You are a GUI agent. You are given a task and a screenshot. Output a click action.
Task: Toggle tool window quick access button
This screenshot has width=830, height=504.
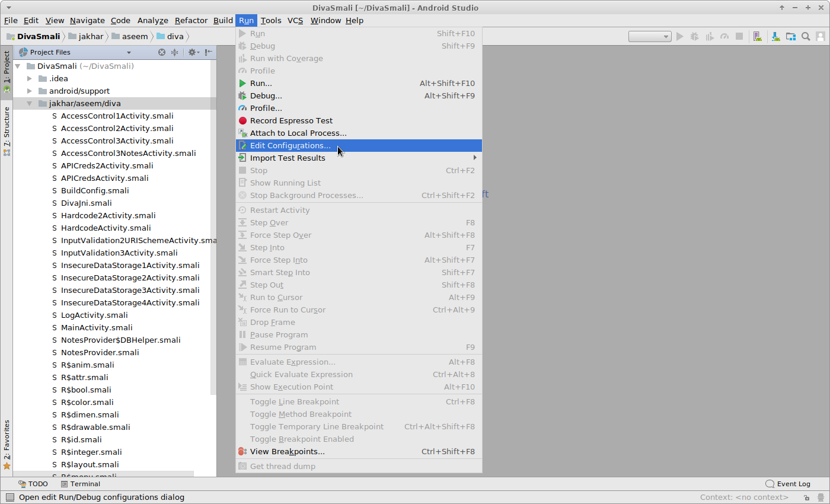(x=9, y=497)
